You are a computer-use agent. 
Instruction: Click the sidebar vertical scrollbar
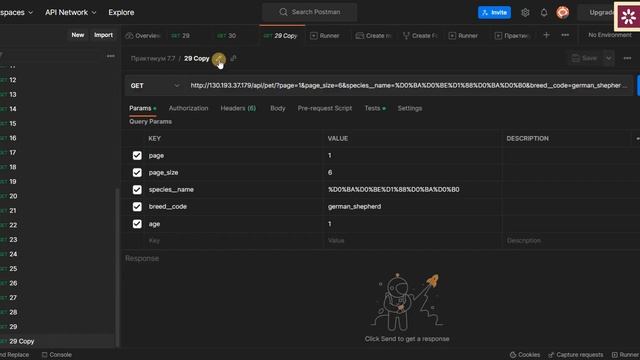coord(118,267)
